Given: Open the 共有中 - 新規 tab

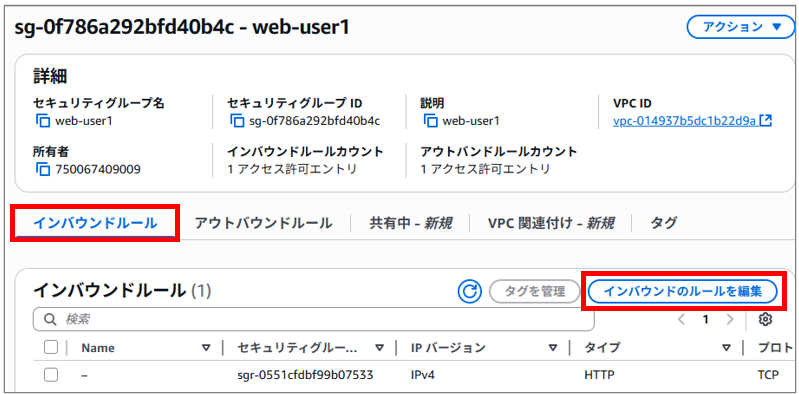Looking at the screenshot, I should [411, 223].
